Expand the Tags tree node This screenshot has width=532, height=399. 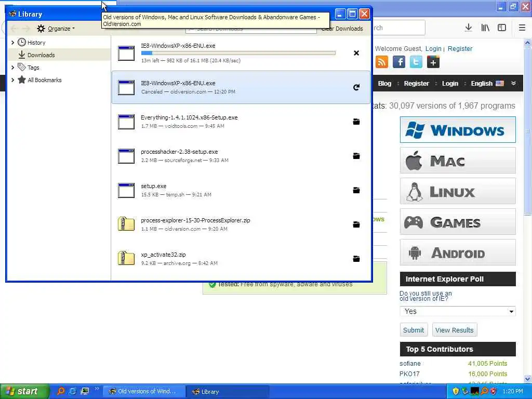pos(12,68)
